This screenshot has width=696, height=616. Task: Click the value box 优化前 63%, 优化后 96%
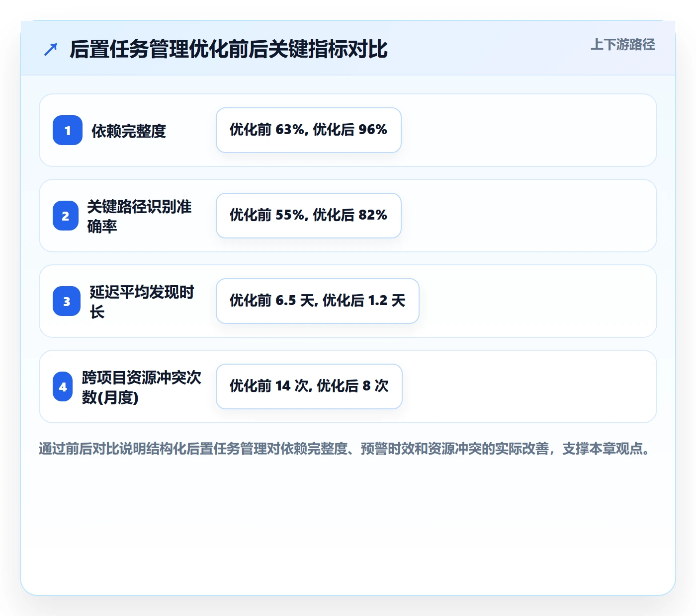[309, 130]
